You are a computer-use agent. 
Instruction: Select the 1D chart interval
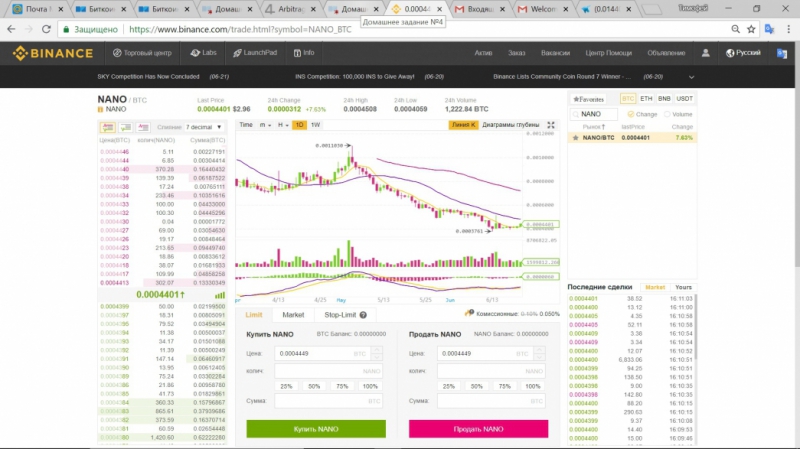pos(299,125)
